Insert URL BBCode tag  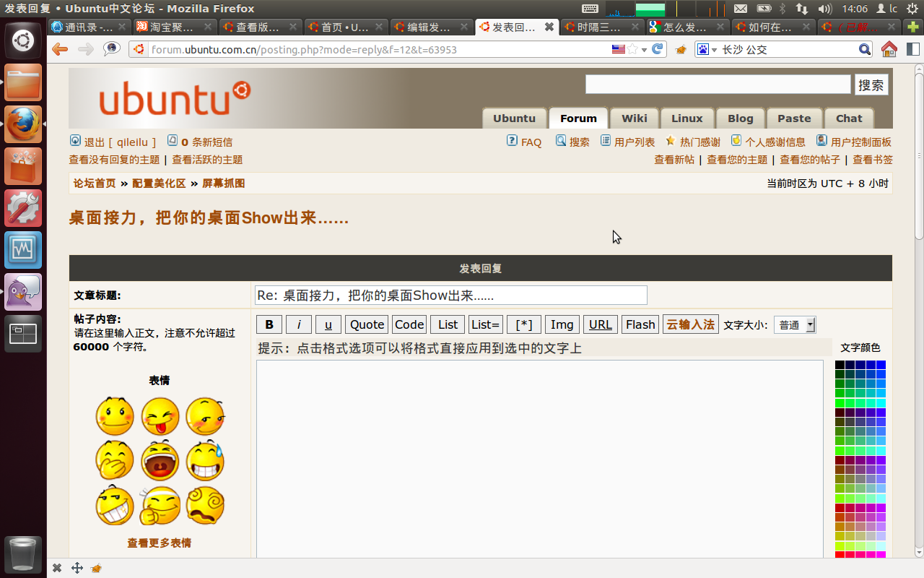coord(601,324)
